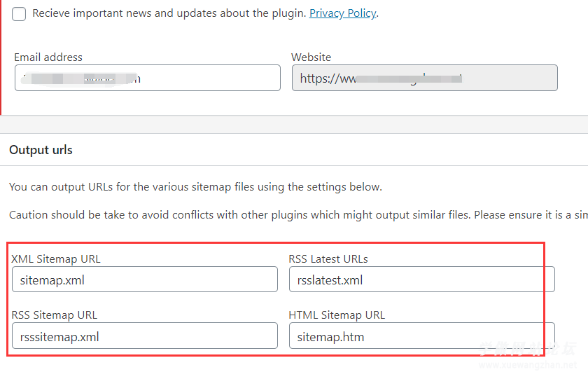This screenshot has height=372, width=588.
Task: Click the Website URL input box
Action: (424, 78)
